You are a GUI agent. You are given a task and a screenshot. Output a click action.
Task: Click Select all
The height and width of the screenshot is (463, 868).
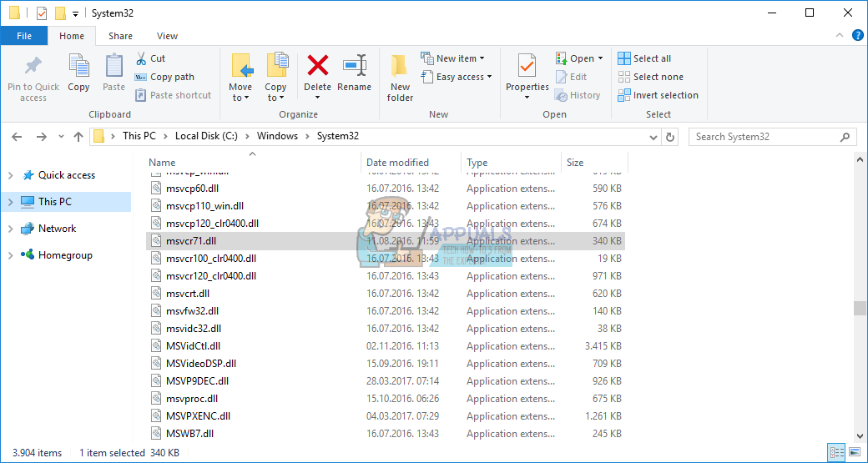[x=644, y=58]
